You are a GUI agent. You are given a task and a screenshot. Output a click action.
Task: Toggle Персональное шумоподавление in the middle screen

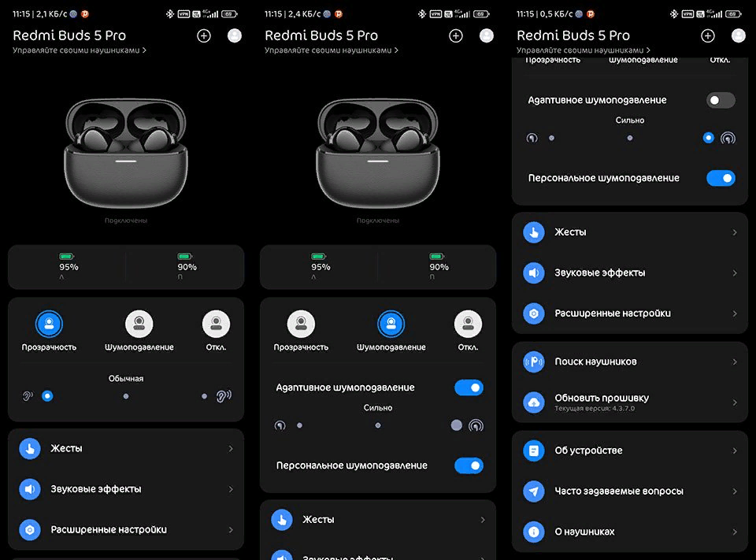click(469, 465)
